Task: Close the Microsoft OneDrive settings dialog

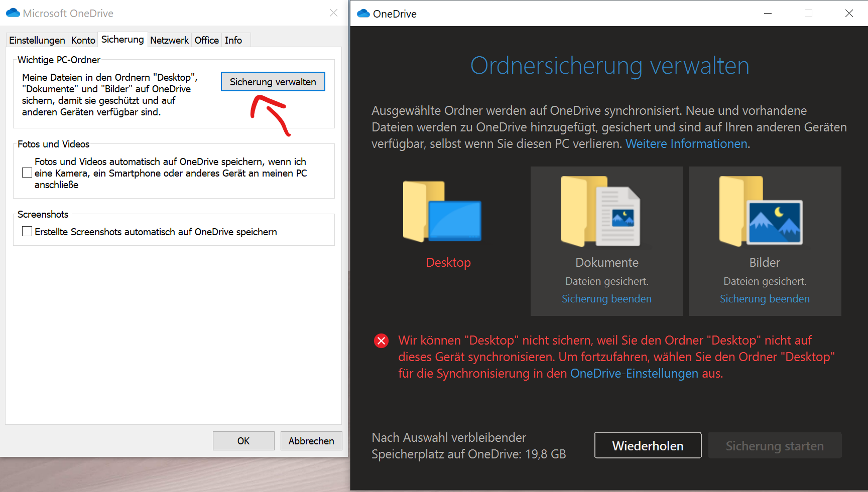Action: point(333,13)
